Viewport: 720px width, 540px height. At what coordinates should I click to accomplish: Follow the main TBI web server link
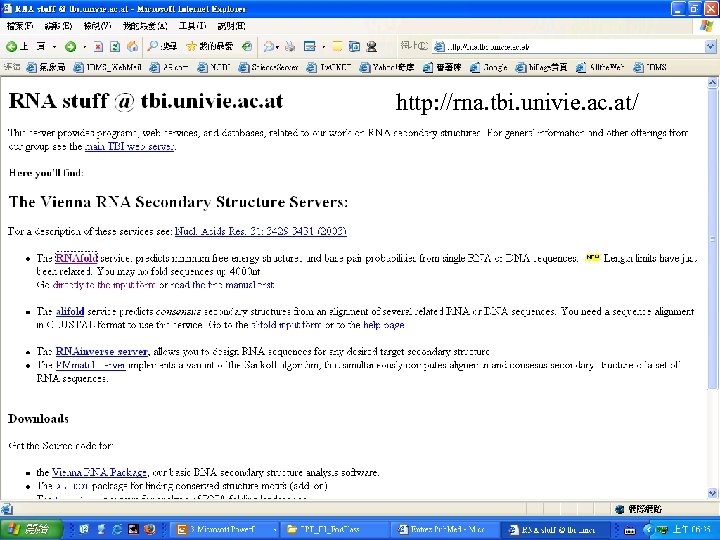coord(129,146)
